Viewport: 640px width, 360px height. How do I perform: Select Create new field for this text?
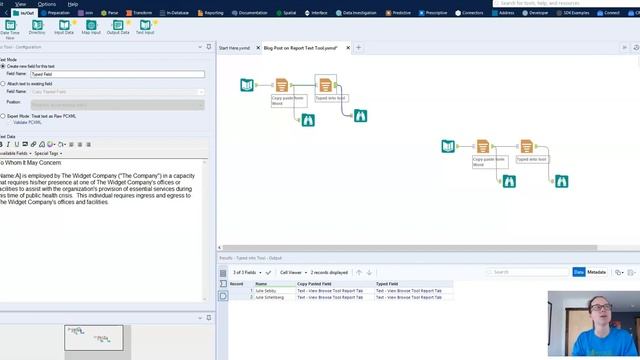[x=3, y=66]
